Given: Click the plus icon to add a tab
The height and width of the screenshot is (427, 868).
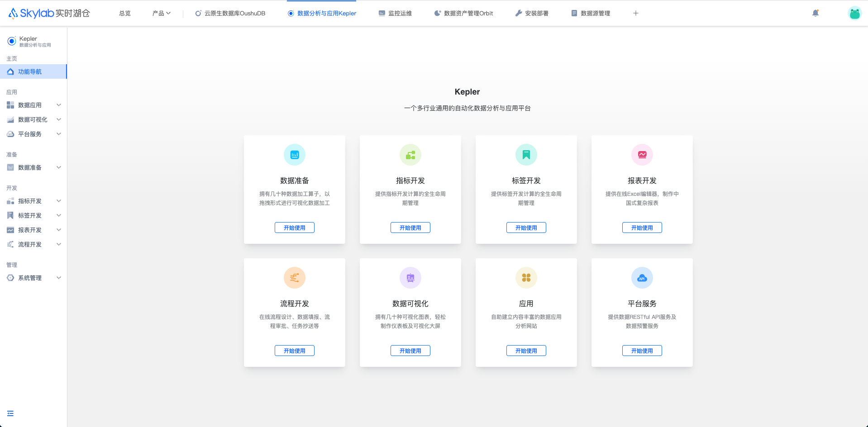Looking at the screenshot, I should click(x=635, y=13).
